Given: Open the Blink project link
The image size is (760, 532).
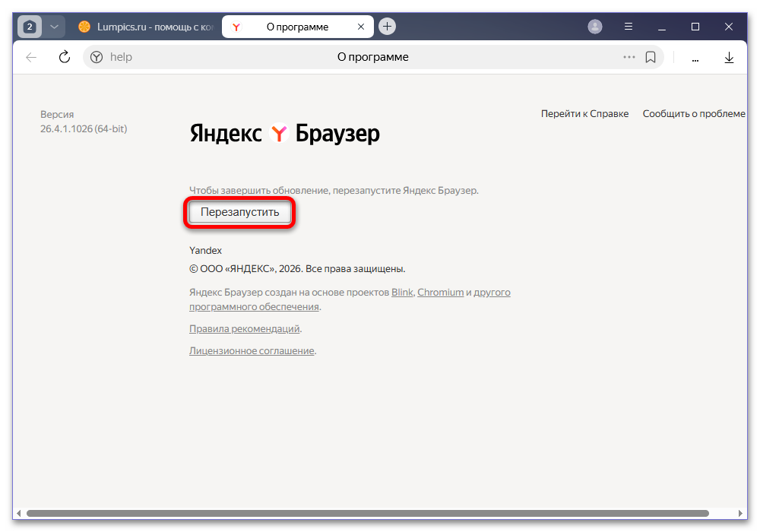Looking at the screenshot, I should (x=402, y=292).
